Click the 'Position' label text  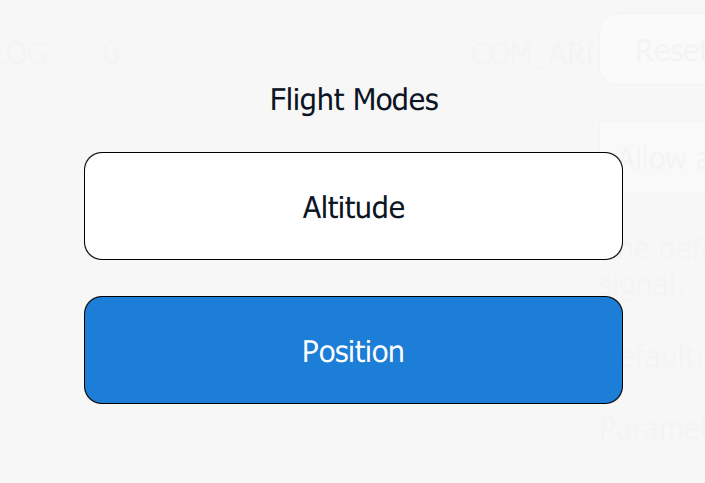[353, 352]
